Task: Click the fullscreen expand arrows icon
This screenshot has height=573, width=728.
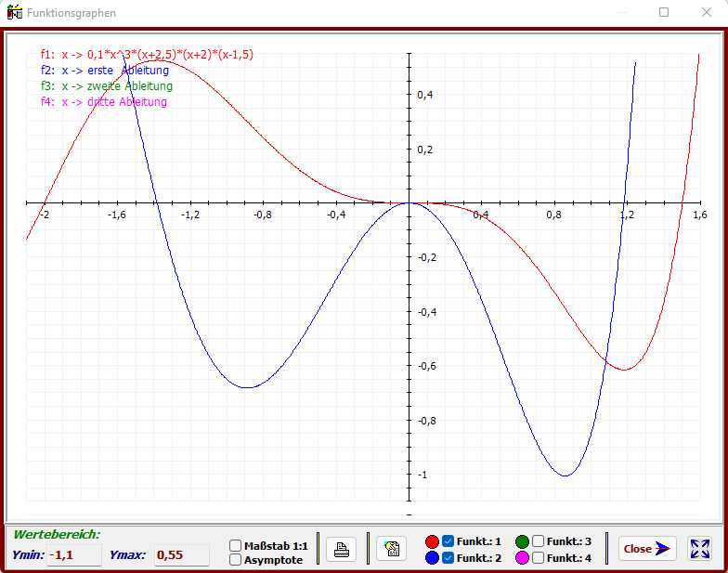Action: click(x=699, y=549)
